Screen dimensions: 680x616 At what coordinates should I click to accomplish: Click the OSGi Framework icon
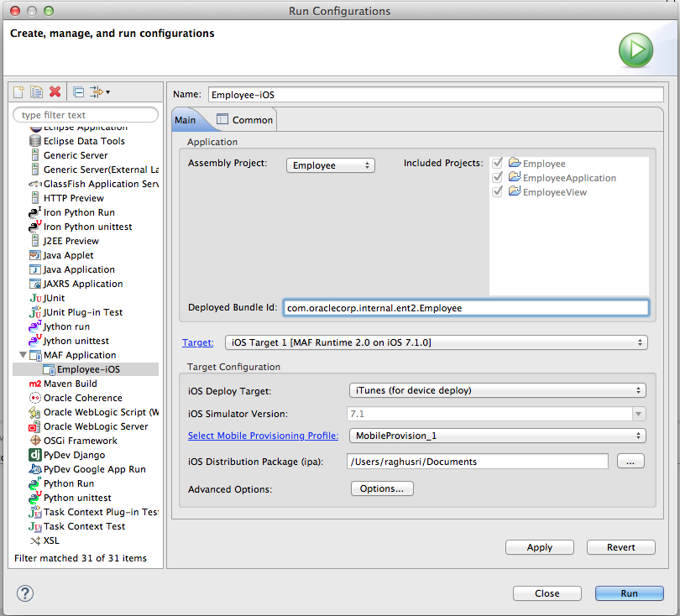coord(35,441)
